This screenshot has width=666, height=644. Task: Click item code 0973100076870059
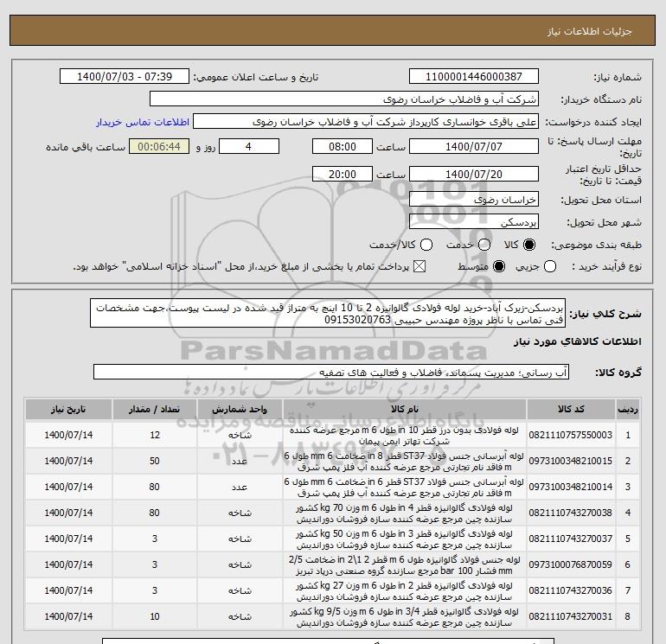(x=571, y=564)
